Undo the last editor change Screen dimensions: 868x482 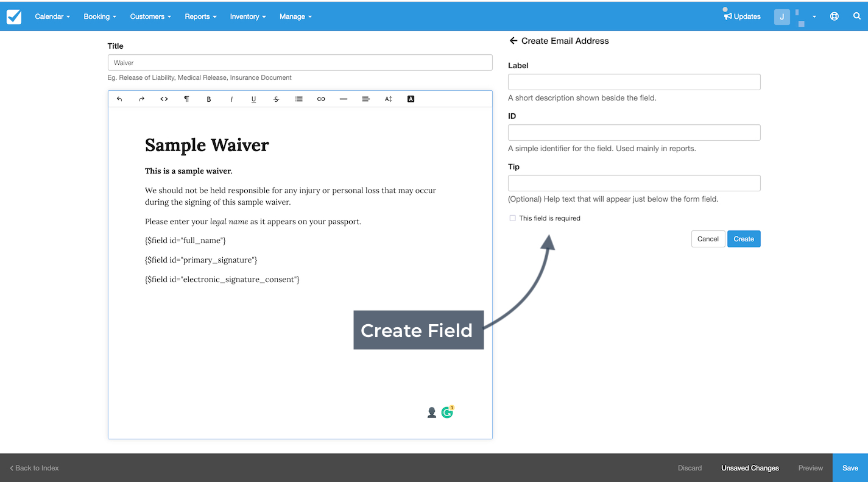tap(119, 99)
